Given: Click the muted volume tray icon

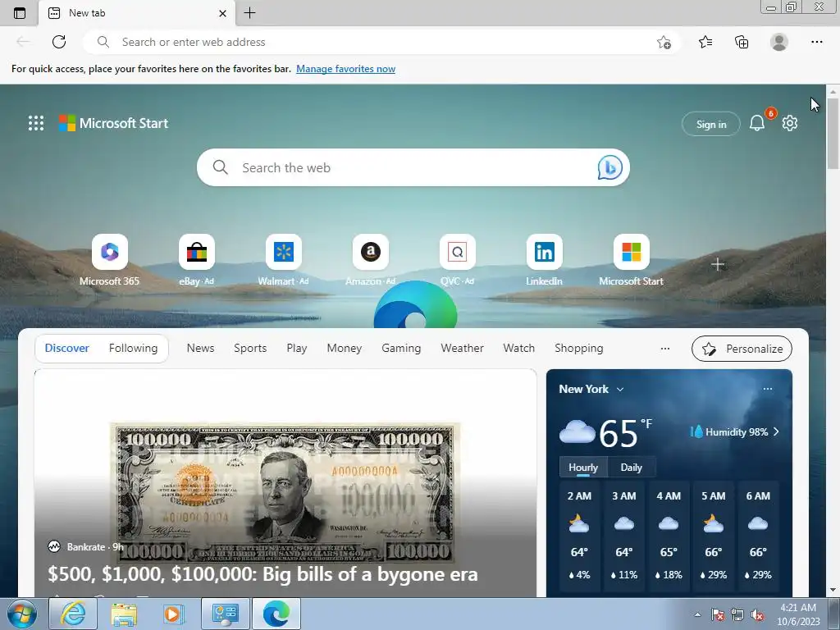Looking at the screenshot, I should (x=757, y=615).
